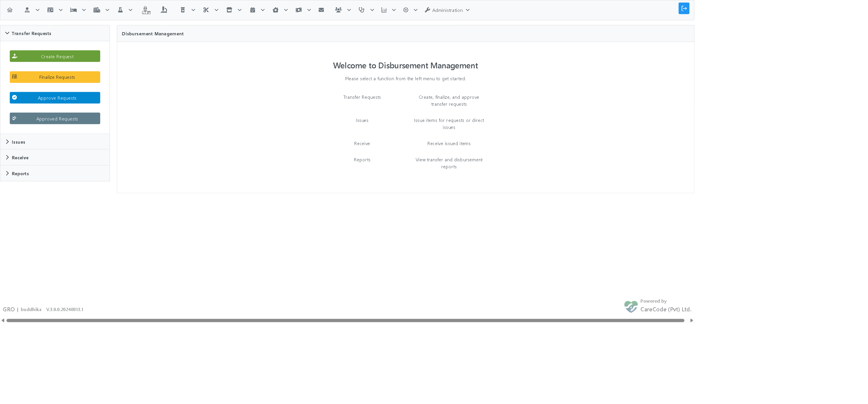Open the Administration menu
The height and width of the screenshot is (404, 868).
pos(447,10)
